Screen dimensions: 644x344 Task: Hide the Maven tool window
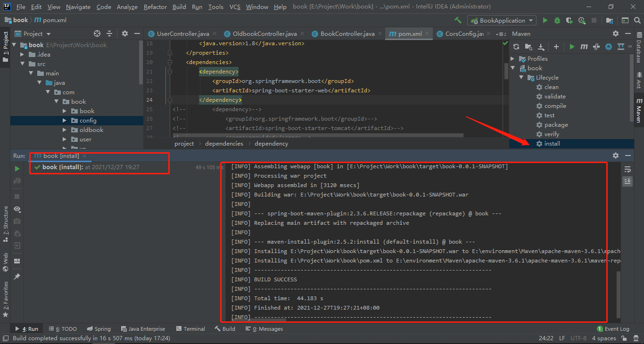click(628, 33)
